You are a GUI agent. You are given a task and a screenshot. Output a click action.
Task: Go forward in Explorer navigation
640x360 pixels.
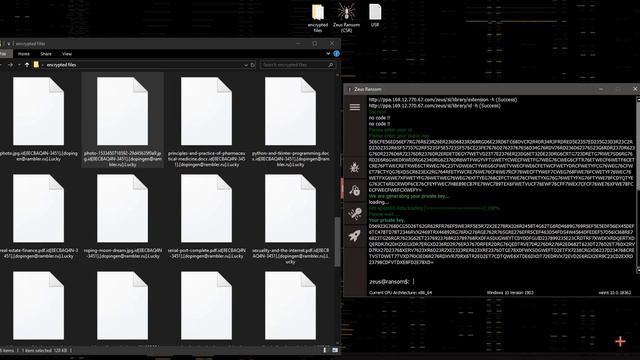(x=11, y=65)
